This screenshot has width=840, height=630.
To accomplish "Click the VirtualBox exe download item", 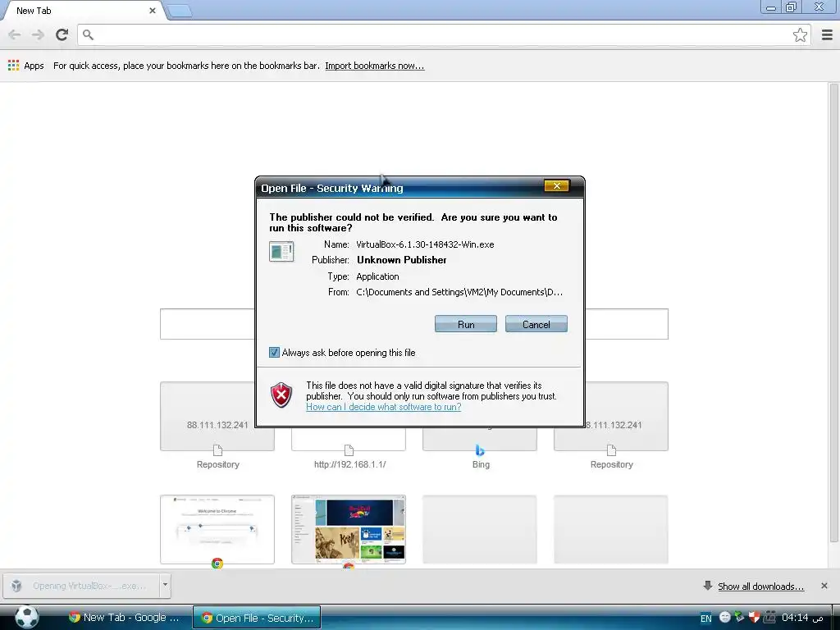I will point(81,586).
